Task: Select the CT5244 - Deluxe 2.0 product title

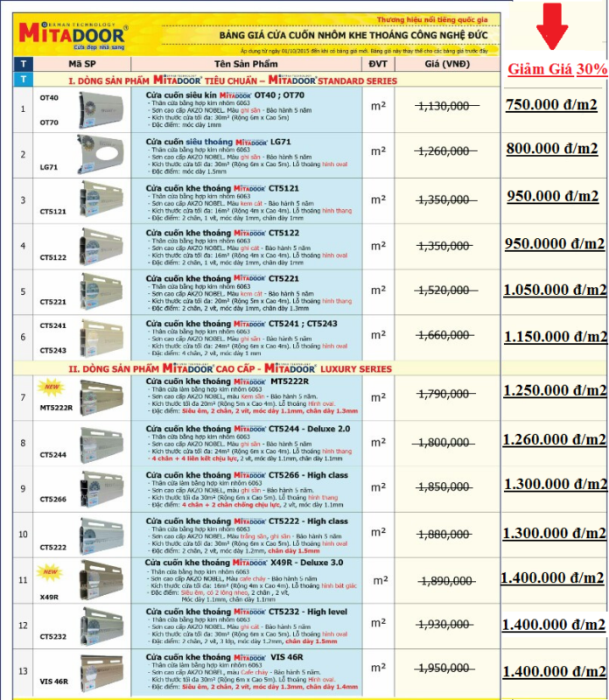Action: tap(248, 429)
